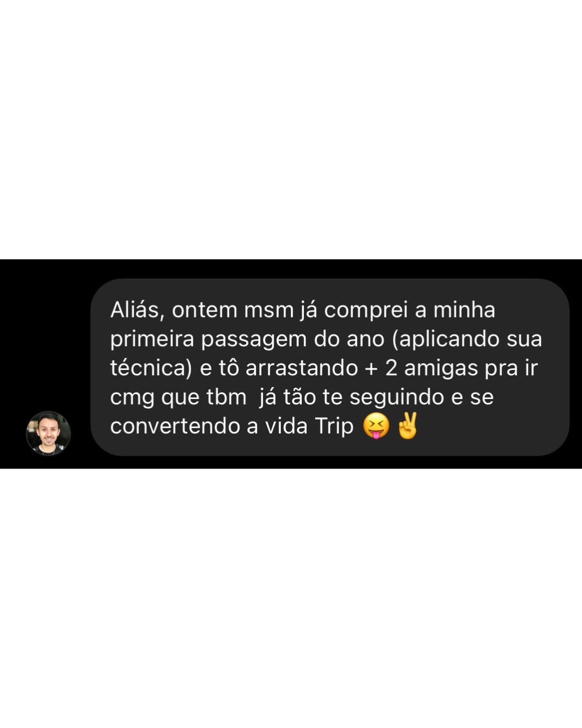This screenshot has width=582, height=728.
Task: Select the message bubble starting with Aliás
Action: (330, 367)
